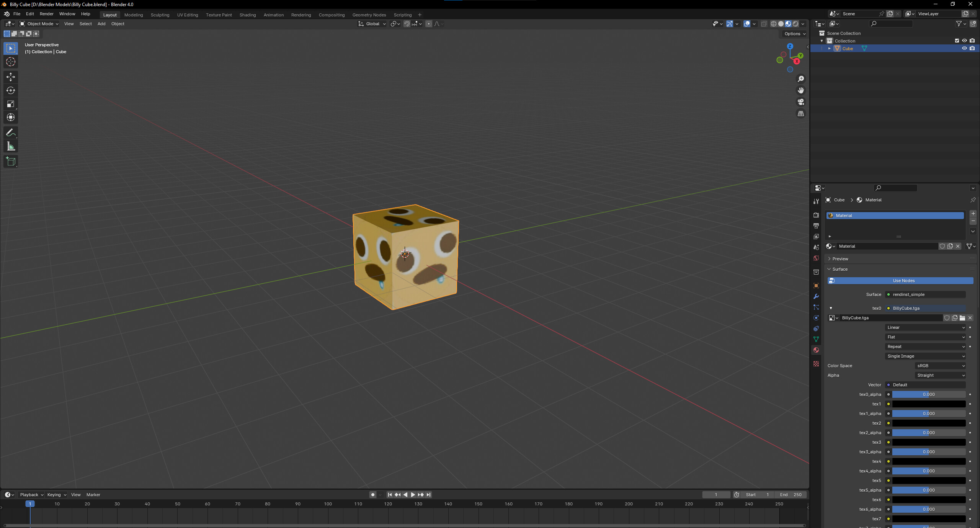Image resolution: width=980 pixels, height=528 pixels.
Task: Click the tex1 black color swatch
Action: coord(928,404)
